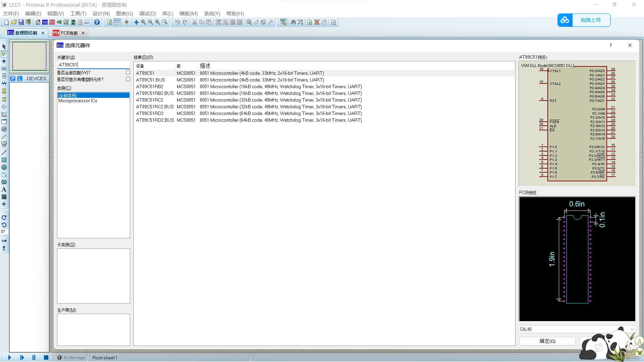
Task: Open the 工具(T) menu
Action: (x=78, y=14)
